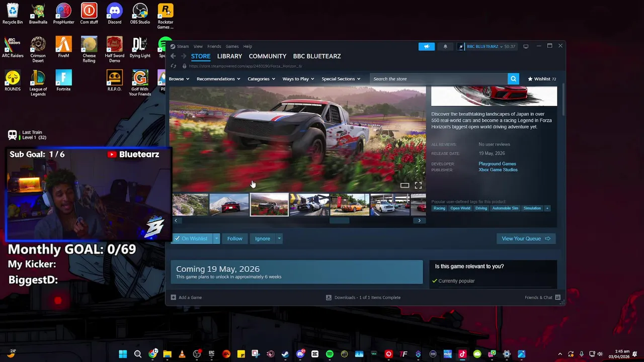
Task: Switch to COMMUNITY tab
Action: click(267, 56)
